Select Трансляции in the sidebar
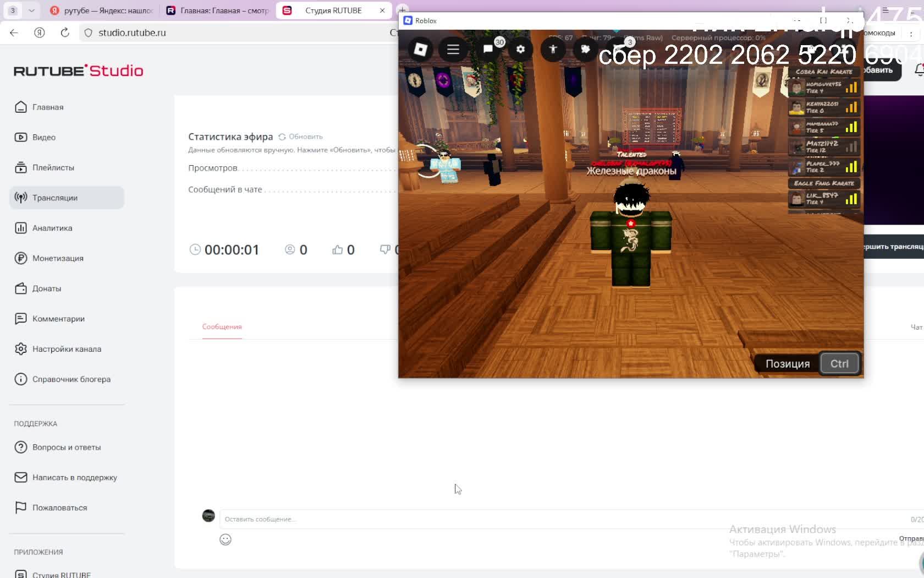This screenshot has width=924, height=578. pyautogui.click(x=67, y=198)
